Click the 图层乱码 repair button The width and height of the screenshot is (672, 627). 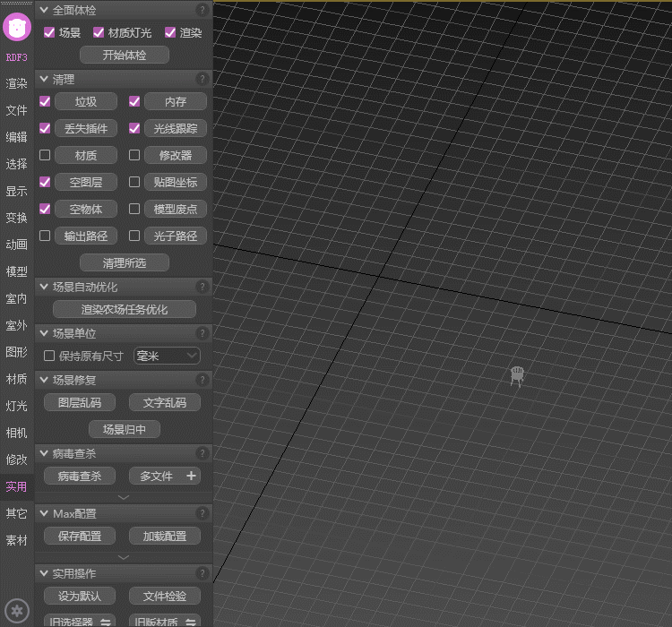click(80, 402)
